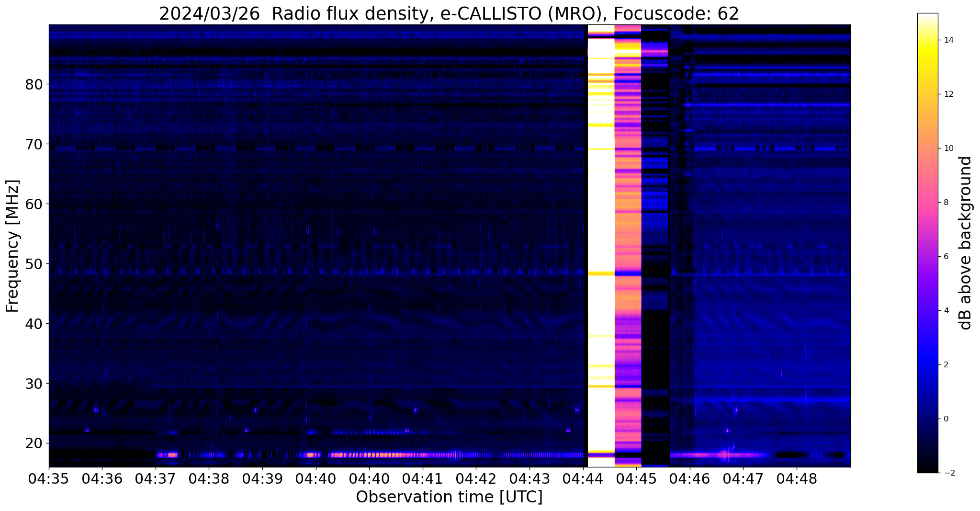Image resolution: width=980 pixels, height=511 pixels.
Task: Click the 04:44 time tick label
Action: point(583,478)
